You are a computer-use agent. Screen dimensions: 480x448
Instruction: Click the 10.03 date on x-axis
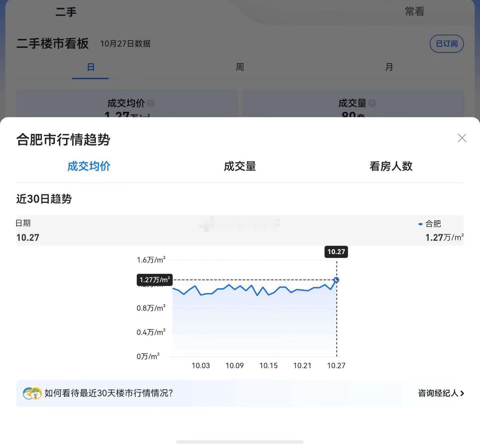point(201,366)
